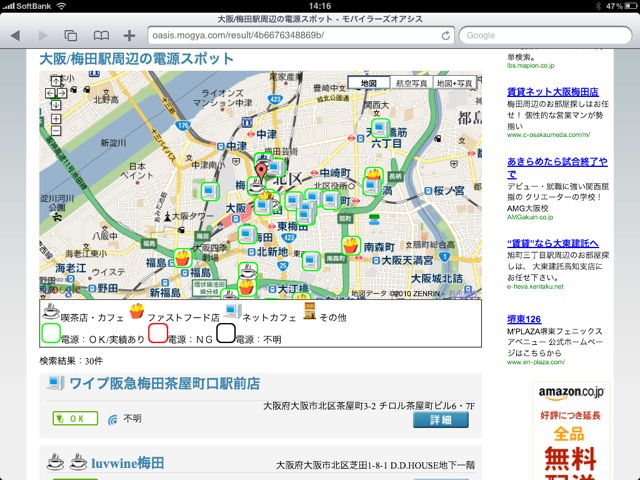Open Safari's pages/tabs overview icon
The width and height of the screenshot is (640, 480).
point(71,36)
